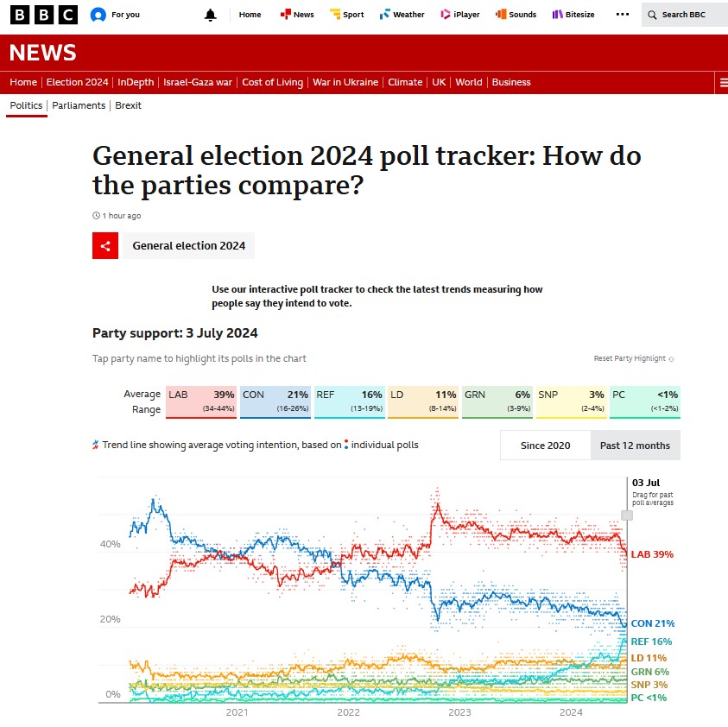Click the Search BBC box
This screenshot has height=727, width=728.
[684, 15]
